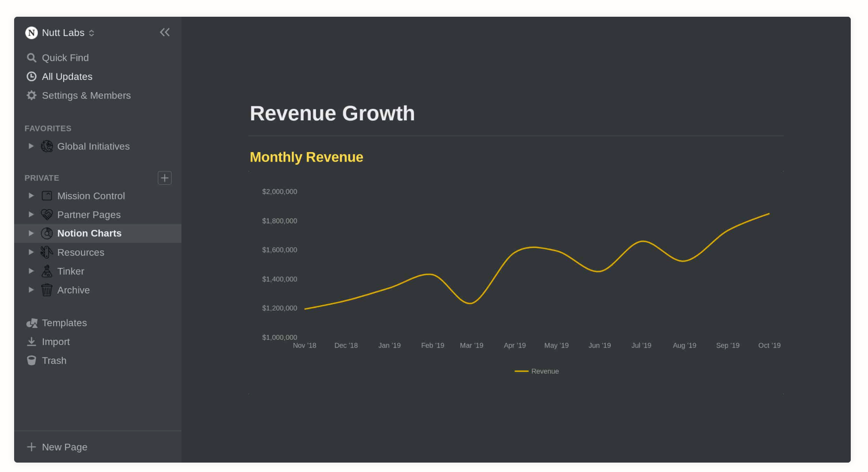Expand the Archive page tree
868x472 pixels.
(x=31, y=290)
